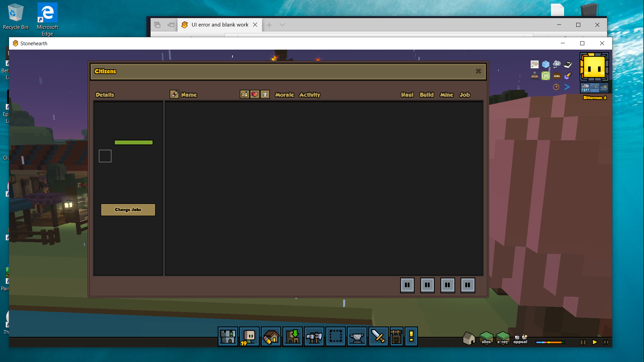This screenshot has height=362, width=644.
Task: Select the wind weather forecast icon
Action: coord(604,88)
